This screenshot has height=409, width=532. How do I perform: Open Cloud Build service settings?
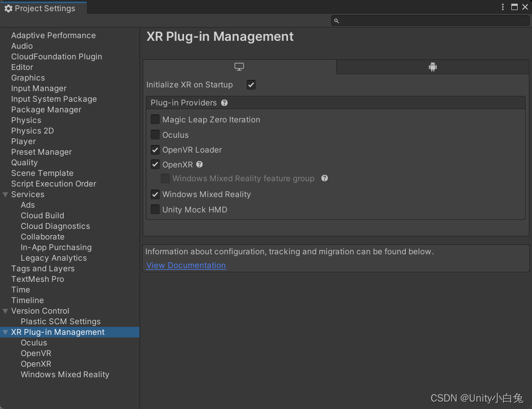42,216
